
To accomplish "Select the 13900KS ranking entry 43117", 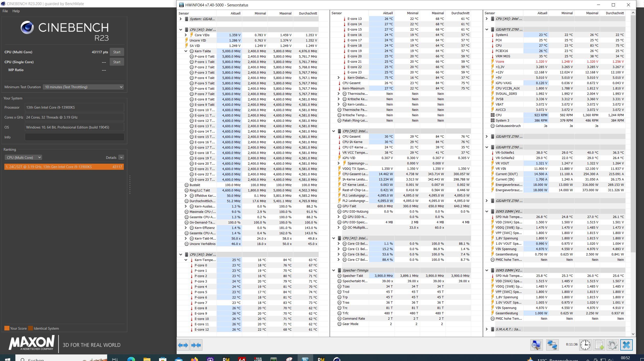I will pyautogui.click(x=64, y=167).
